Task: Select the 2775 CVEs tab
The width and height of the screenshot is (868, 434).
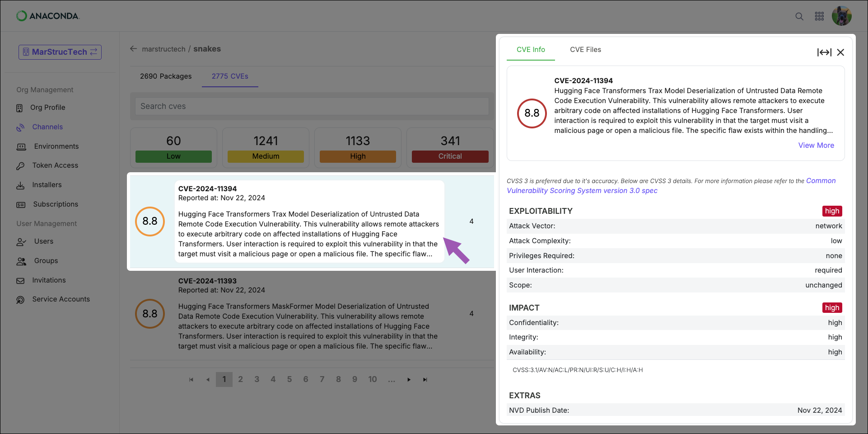Action: click(230, 76)
